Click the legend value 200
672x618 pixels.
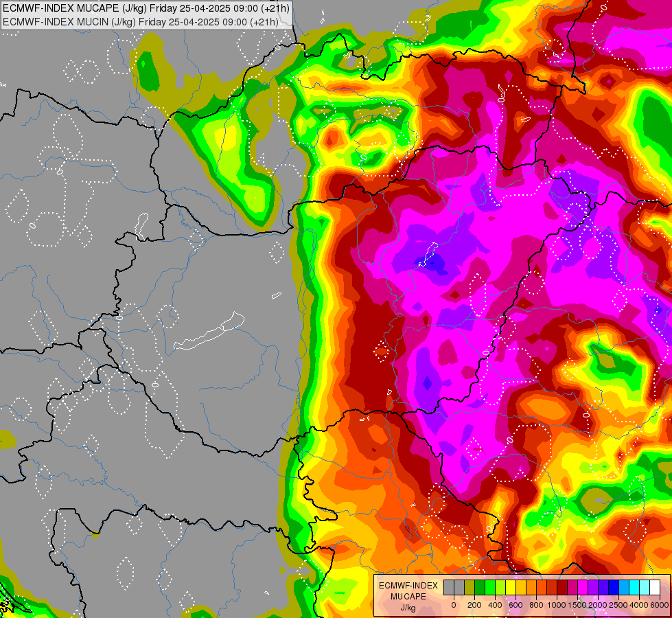click(x=474, y=605)
